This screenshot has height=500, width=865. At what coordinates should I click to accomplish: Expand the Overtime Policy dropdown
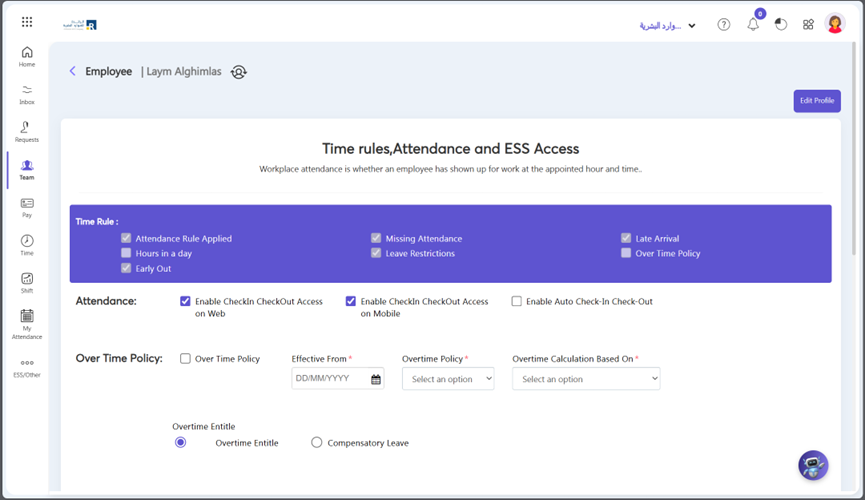click(448, 379)
